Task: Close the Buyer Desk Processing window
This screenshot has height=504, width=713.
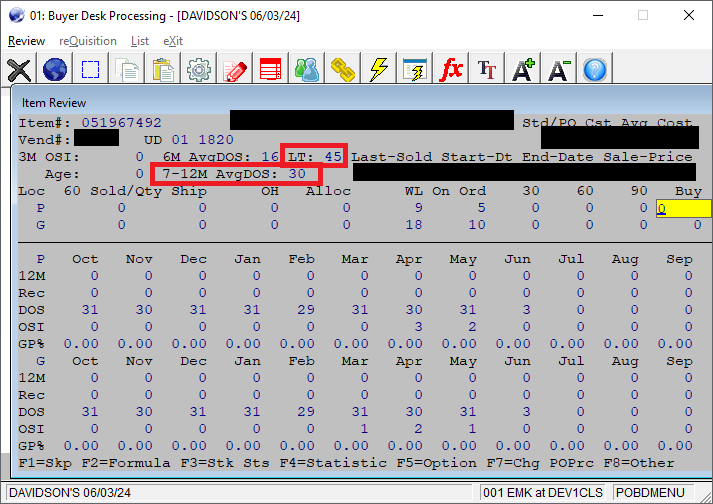Action: point(689,15)
